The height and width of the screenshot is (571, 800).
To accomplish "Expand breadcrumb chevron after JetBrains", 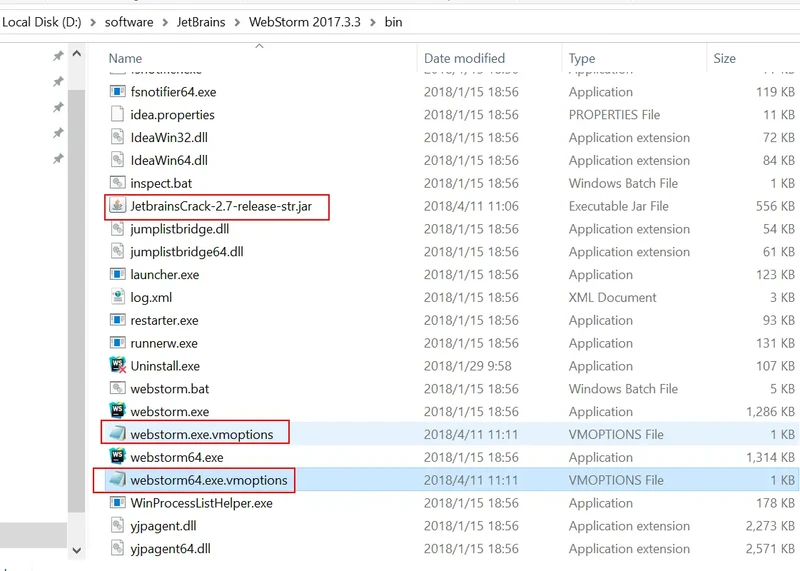I will [238, 22].
